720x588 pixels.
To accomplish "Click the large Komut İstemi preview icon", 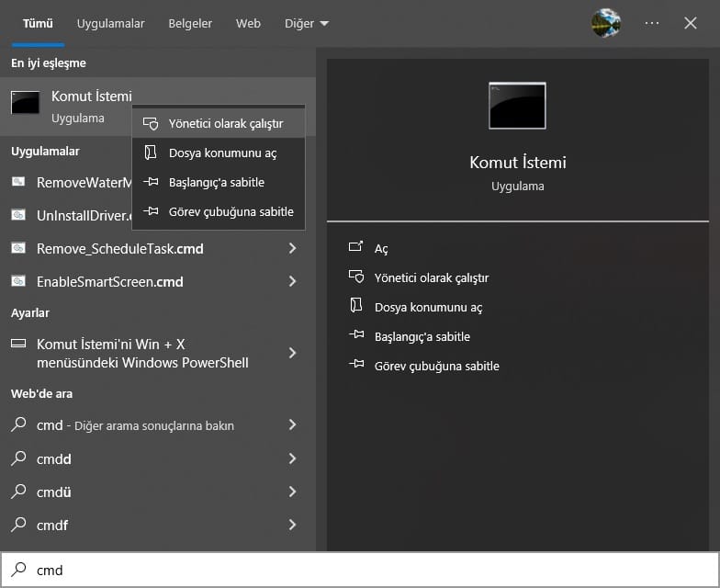I will pos(517,106).
